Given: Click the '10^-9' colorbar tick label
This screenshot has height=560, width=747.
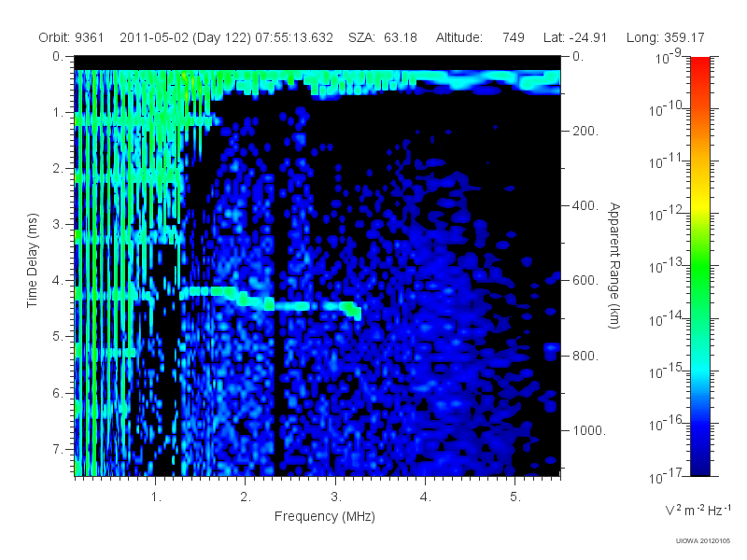Looking at the screenshot, I should pyautogui.click(x=669, y=58).
